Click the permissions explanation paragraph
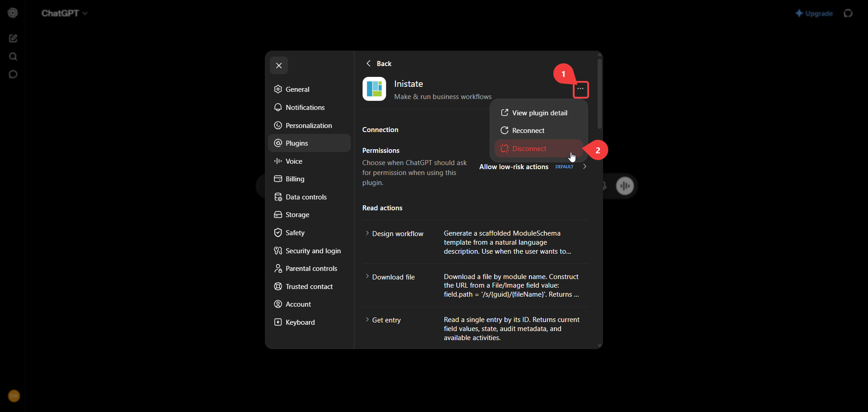This screenshot has width=868, height=412. pos(415,173)
